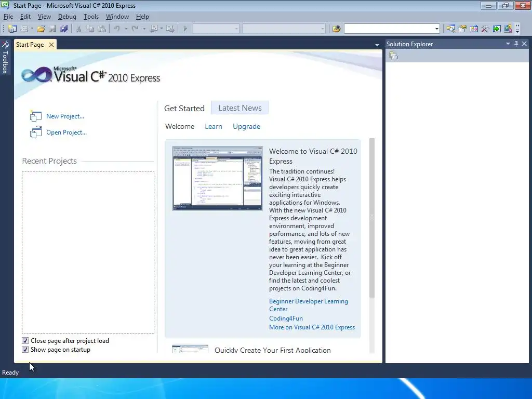Open the Add New Item dropdown arrow

(x=32, y=29)
